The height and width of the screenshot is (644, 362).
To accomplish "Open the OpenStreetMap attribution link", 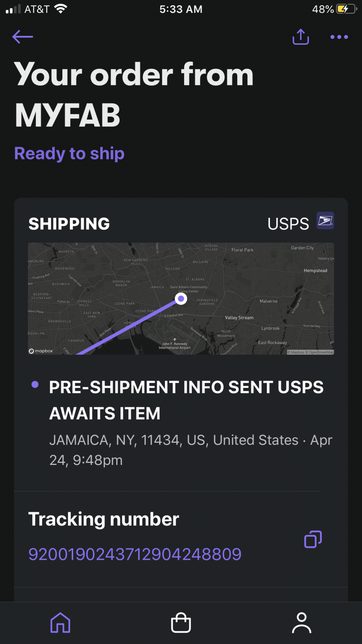I will tap(319, 352).
